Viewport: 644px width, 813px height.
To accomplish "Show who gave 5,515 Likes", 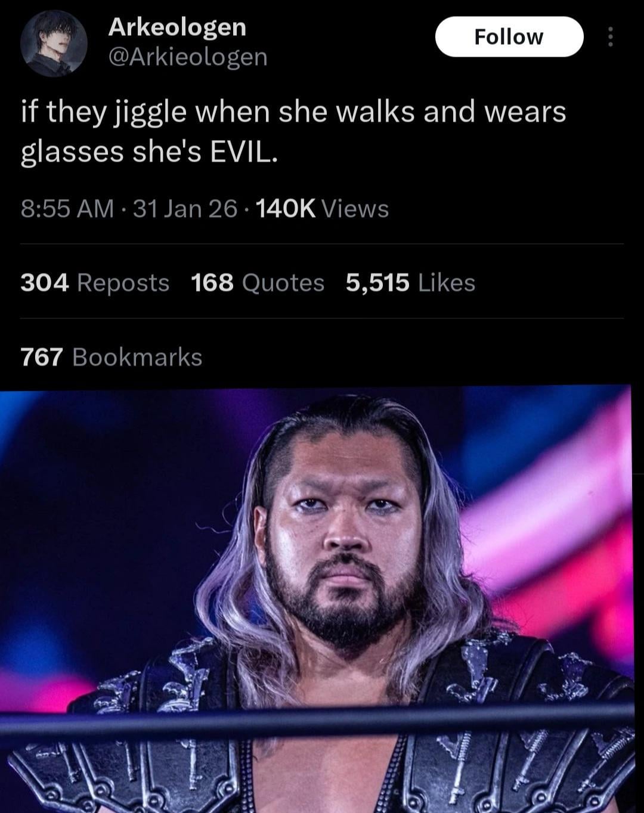I will tap(410, 283).
